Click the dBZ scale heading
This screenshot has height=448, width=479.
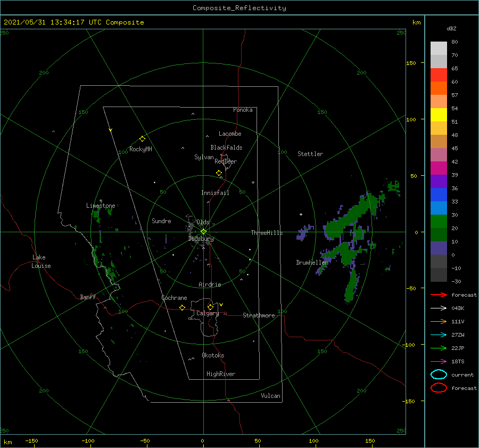(x=451, y=28)
